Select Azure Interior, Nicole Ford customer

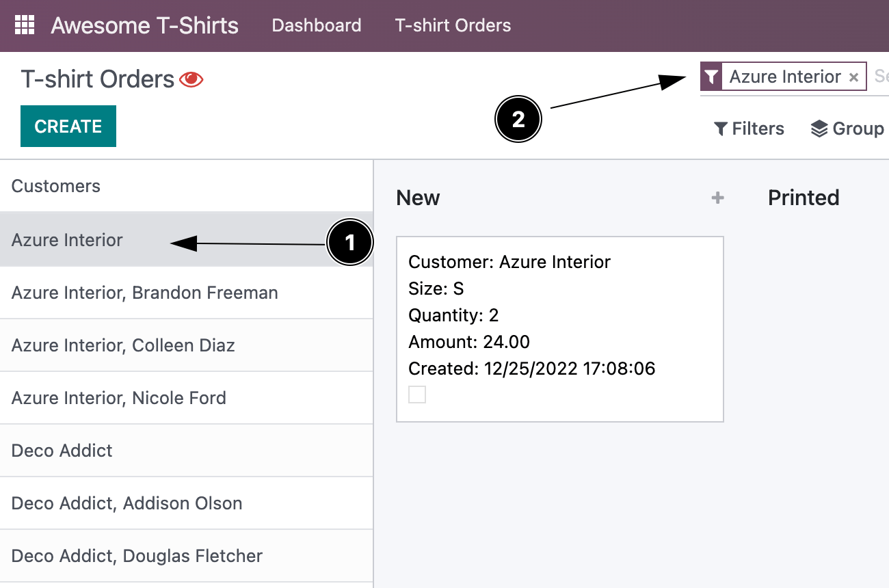[118, 398]
